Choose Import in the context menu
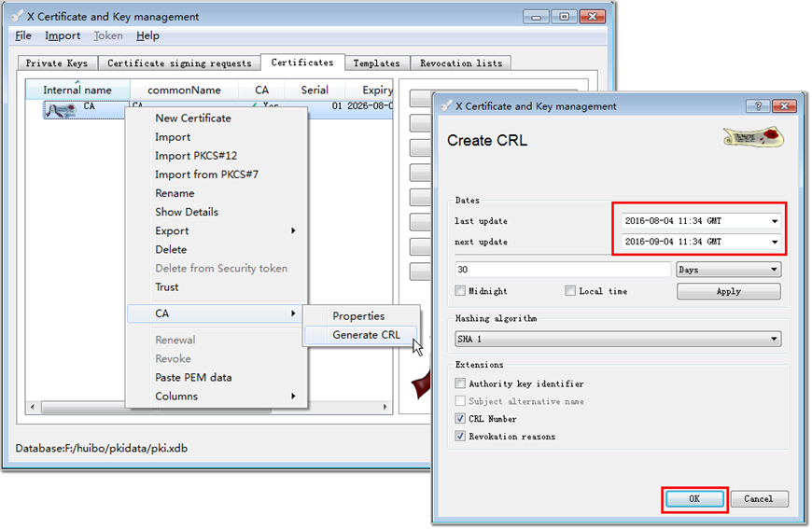The width and height of the screenshot is (812, 529). point(217,136)
